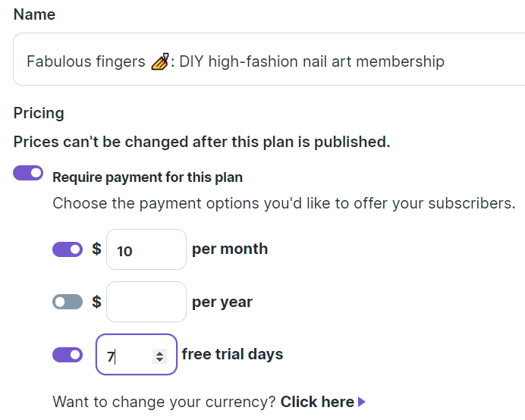Screen dimensions: 525x420
Task: Click the empty per year price field
Action: [x=146, y=302]
